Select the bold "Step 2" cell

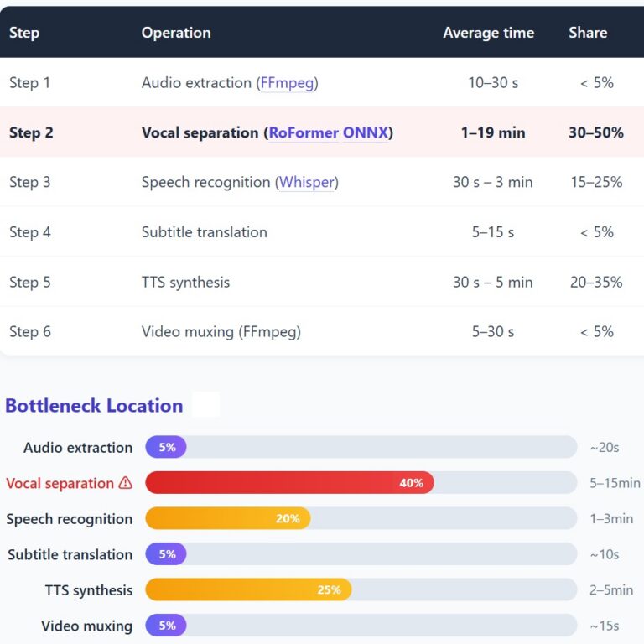[31, 132]
